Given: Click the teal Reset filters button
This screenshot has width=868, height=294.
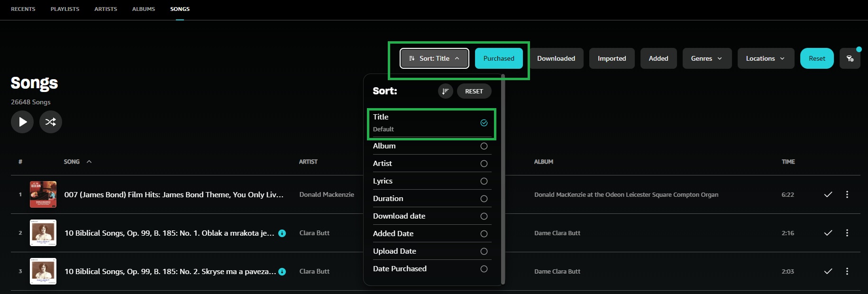Looking at the screenshot, I should [817, 58].
